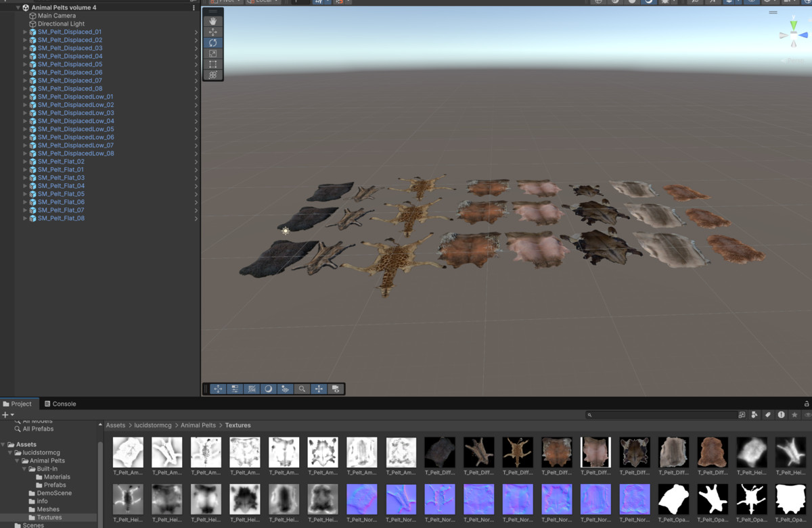
Task: Select the combined Transform tool
Action: point(212,75)
